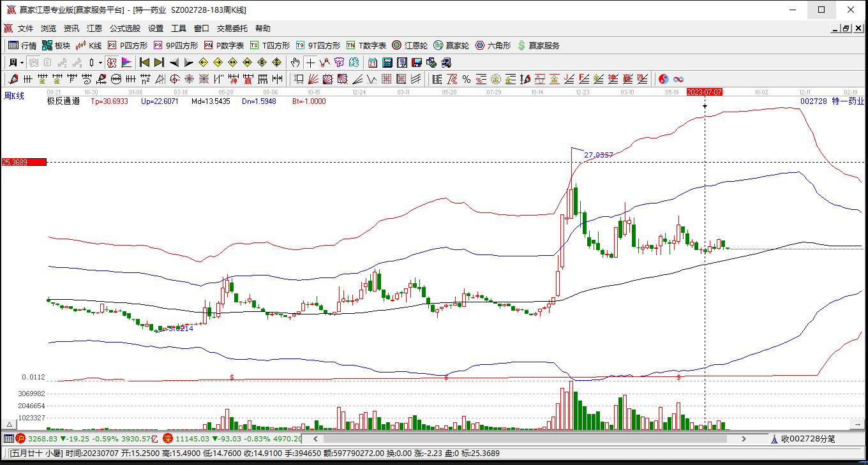
Task: Click the yellow diamond right-arrow icon
Action: [218, 63]
